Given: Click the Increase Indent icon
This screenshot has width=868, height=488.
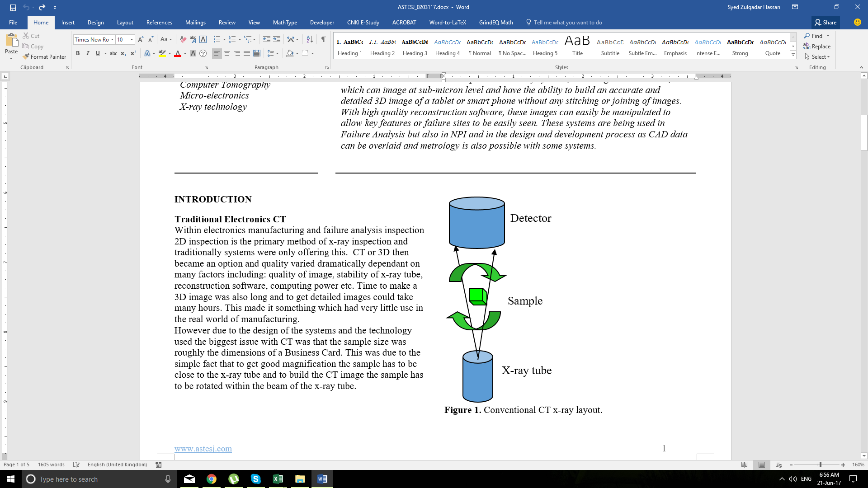Looking at the screenshot, I should point(277,39).
